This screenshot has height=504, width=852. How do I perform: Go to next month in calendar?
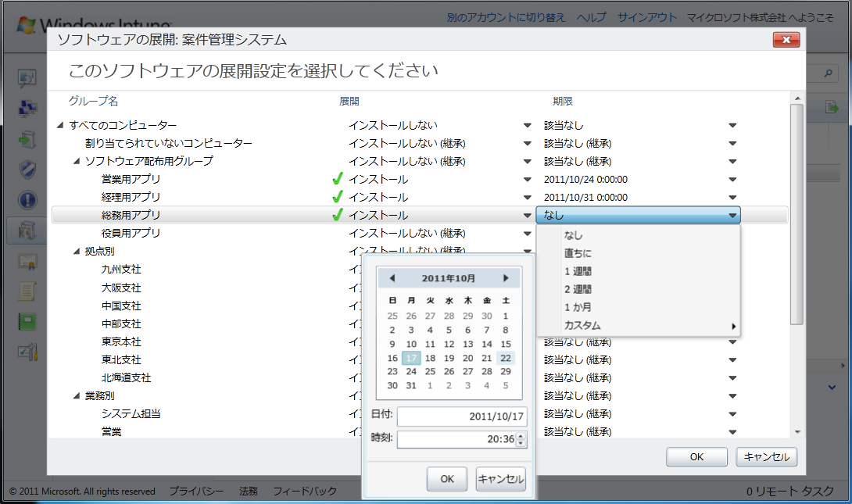pos(506,278)
